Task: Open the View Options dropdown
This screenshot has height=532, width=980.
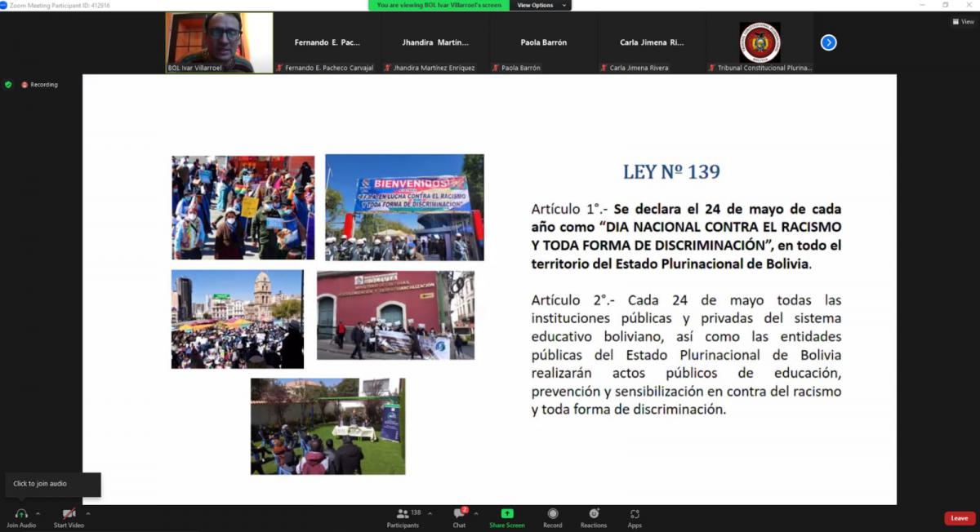Action: [540, 5]
